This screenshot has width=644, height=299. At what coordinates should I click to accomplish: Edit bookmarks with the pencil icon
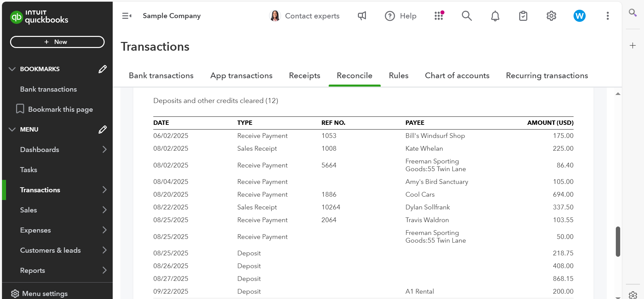click(103, 69)
